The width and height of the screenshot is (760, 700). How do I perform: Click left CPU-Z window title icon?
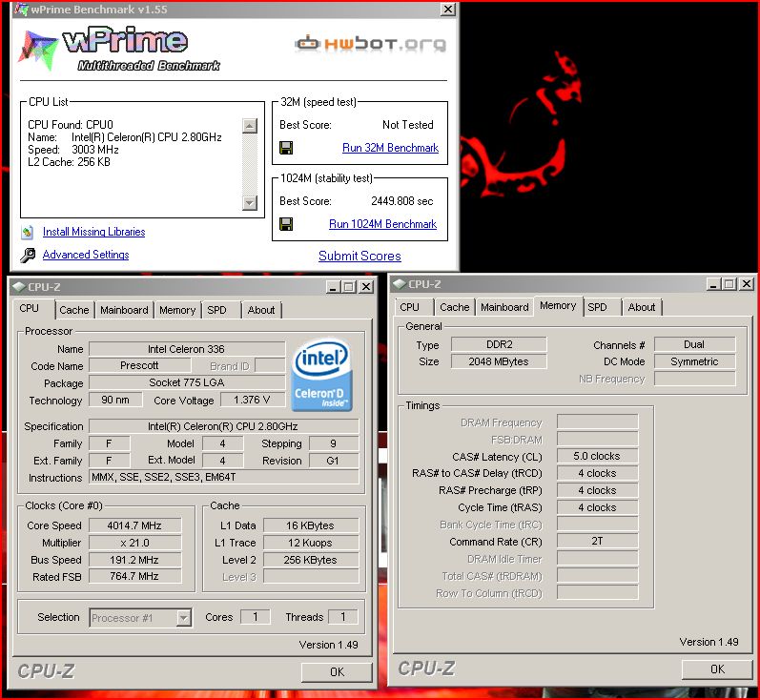(19, 287)
